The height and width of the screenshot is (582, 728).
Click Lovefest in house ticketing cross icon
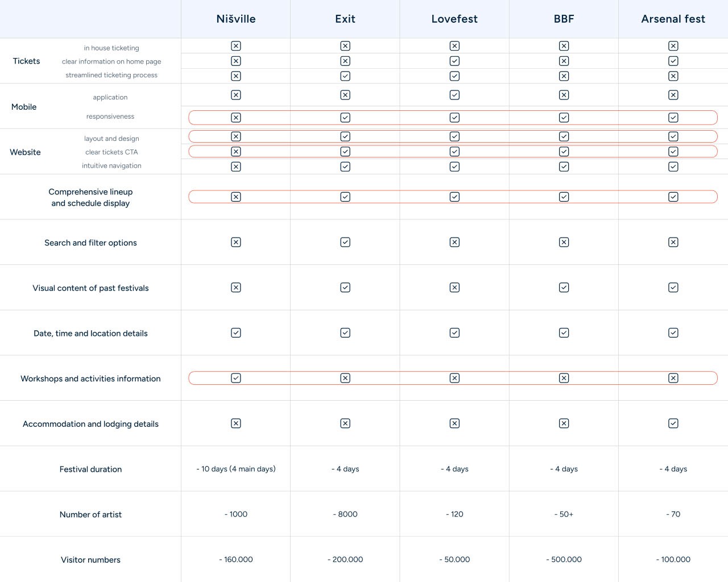[454, 46]
